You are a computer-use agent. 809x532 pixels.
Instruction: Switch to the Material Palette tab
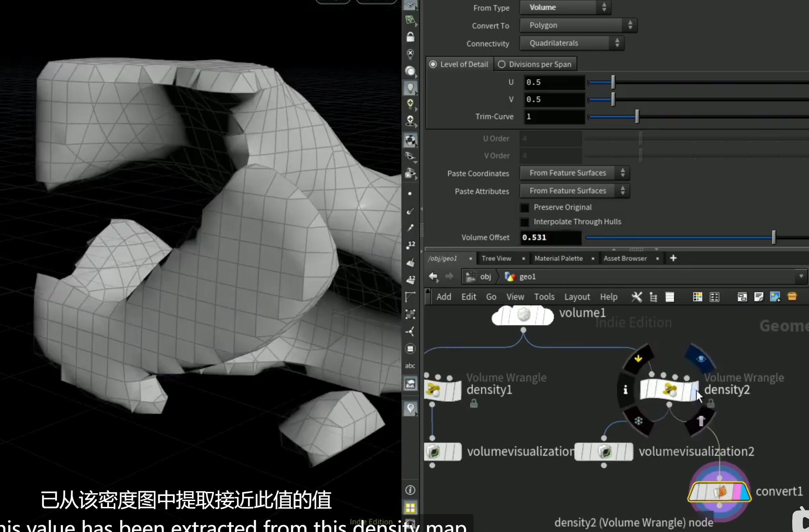(x=558, y=258)
